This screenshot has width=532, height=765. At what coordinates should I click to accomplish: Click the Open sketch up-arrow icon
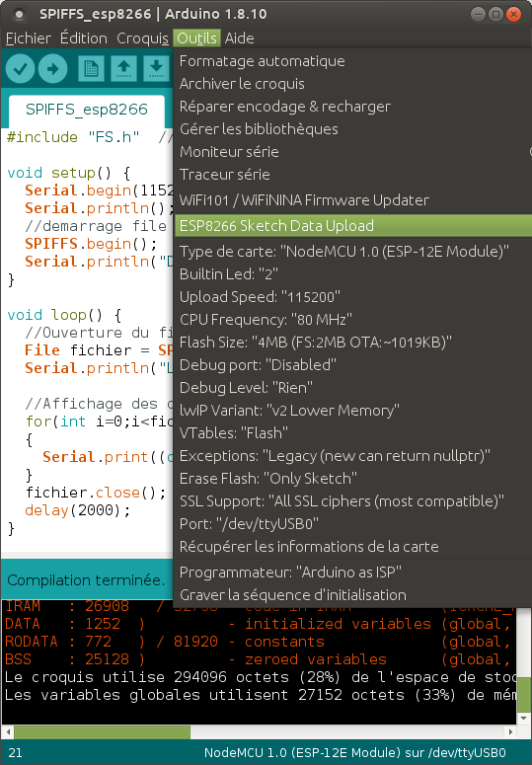123,68
